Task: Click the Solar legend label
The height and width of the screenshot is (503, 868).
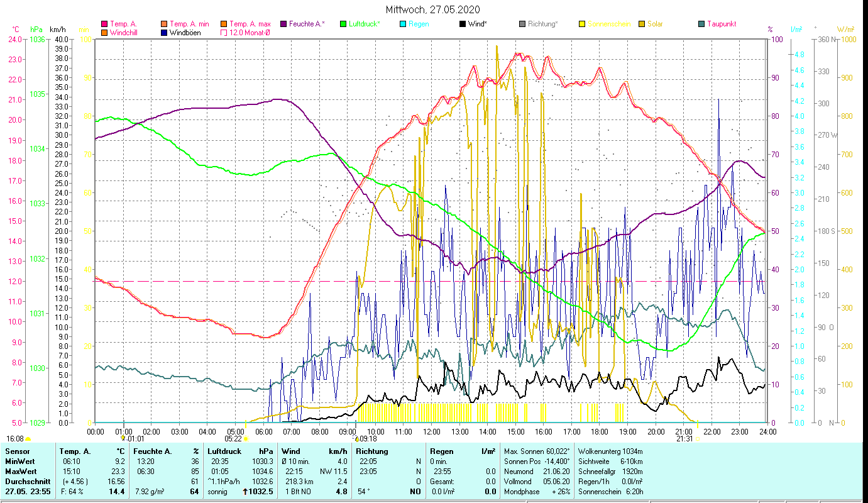Action: 655,24
